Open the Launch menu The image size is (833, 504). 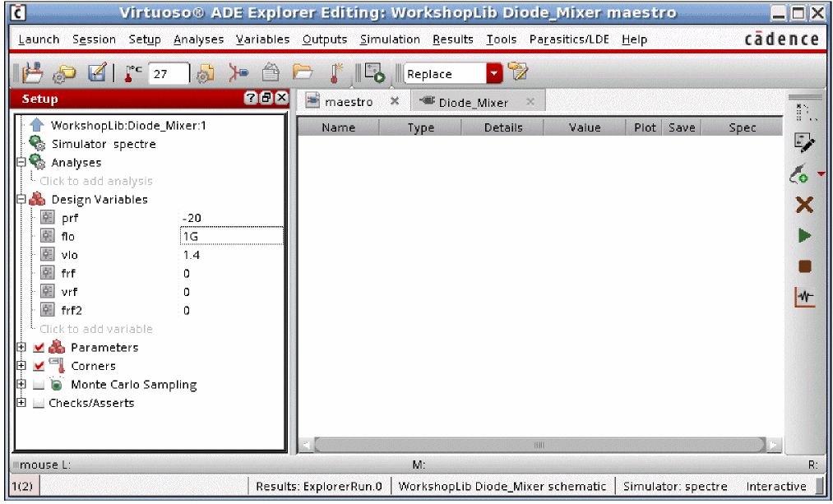pos(39,39)
